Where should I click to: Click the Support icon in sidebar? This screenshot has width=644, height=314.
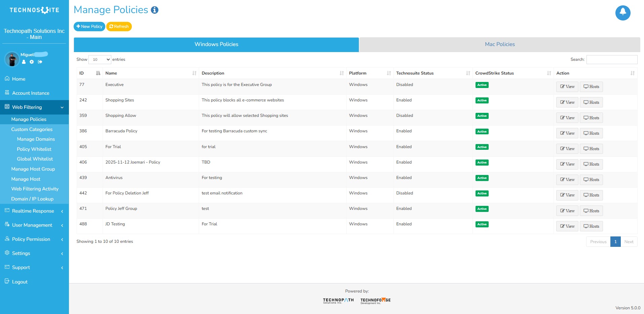pos(7,267)
